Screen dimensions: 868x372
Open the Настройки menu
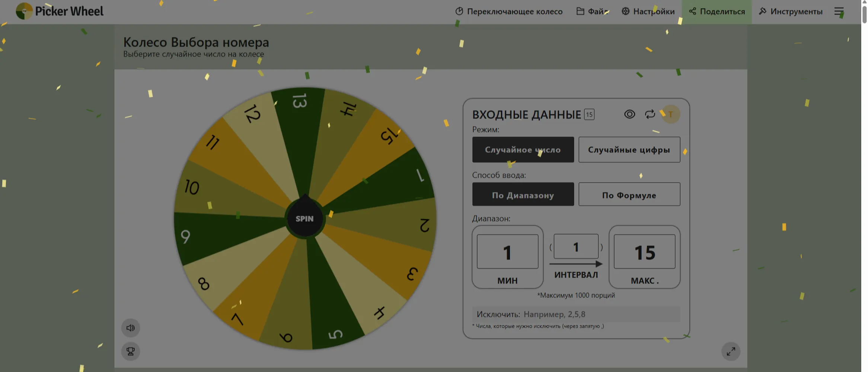click(648, 12)
